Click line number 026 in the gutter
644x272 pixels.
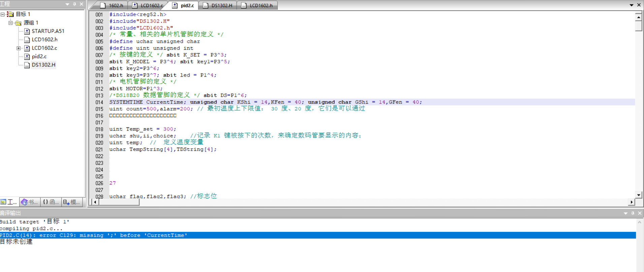[x=99, y=183]
